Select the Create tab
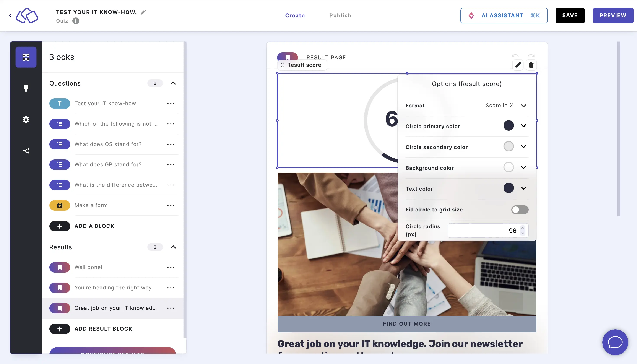Viewport: 637px width, 364px height. point(295,15)
